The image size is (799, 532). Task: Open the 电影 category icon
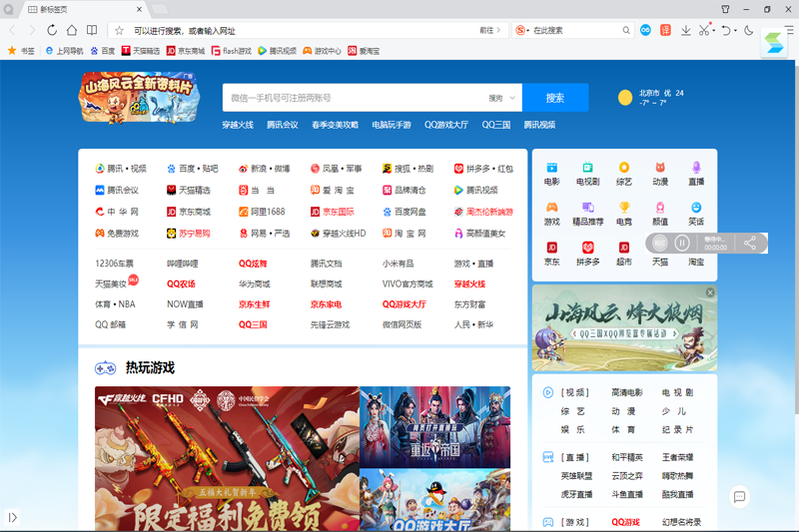552,174
